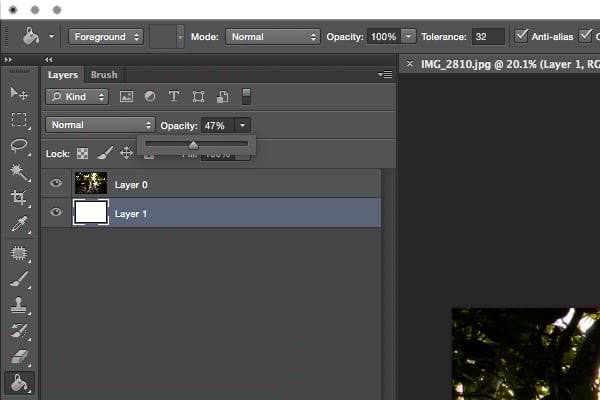This screenshot has width=600, height=400.
Task: Click the Clone Stamp tool
Action: tap(19, 305)
